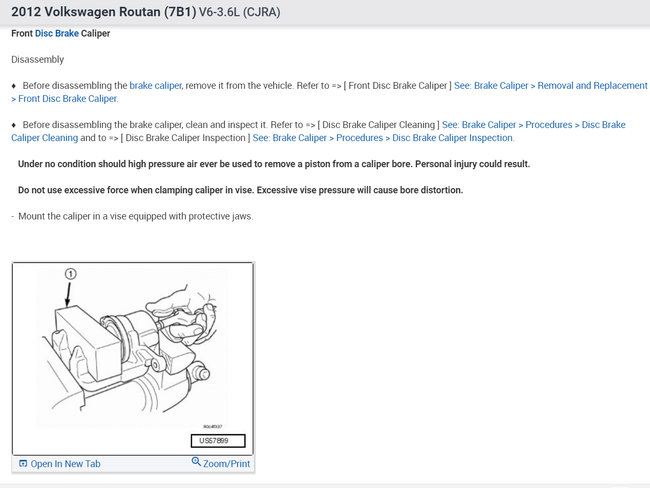Viewport: 650px width, 488px height.
Task: Click the '2012 Volkswagen Routan (7B1)' title
Action: [x=104, y=12]
